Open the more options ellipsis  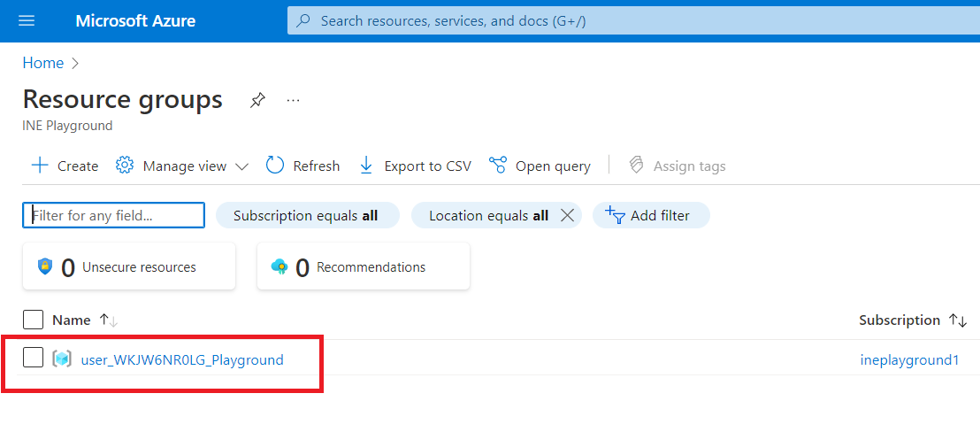tap(293, 100)
